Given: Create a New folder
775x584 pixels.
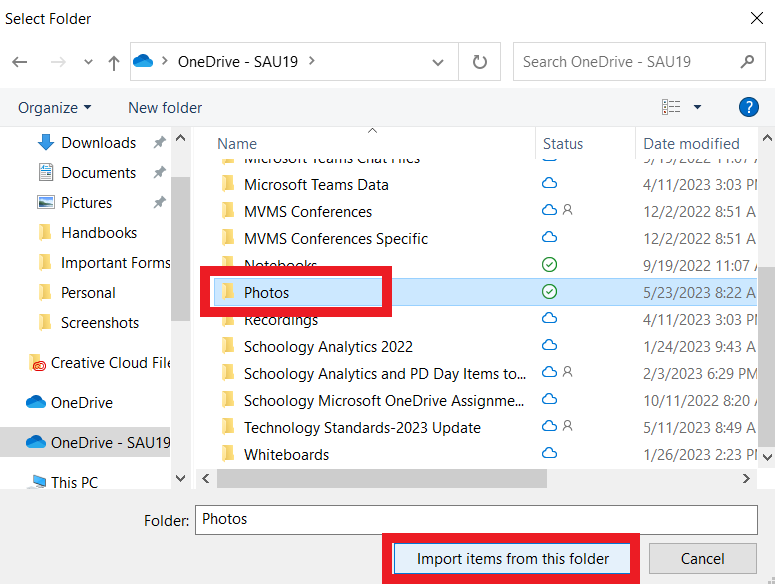Looking at the screenshot, I should pyautogui.click(x=165, y=108).
